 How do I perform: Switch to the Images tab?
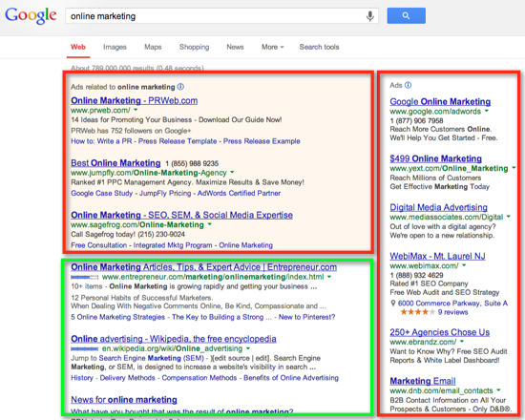(115, 47)
